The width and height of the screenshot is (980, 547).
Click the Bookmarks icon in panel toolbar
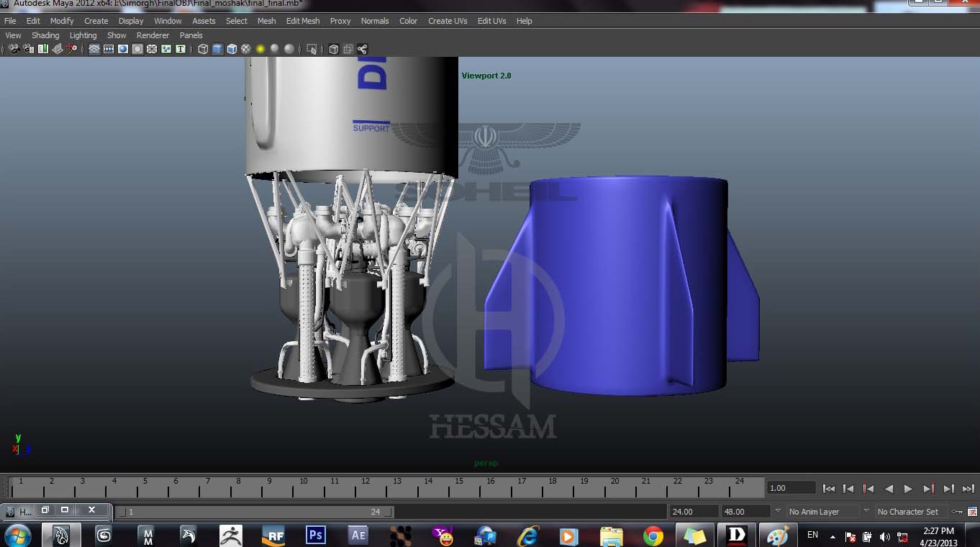tap(42, 49)
